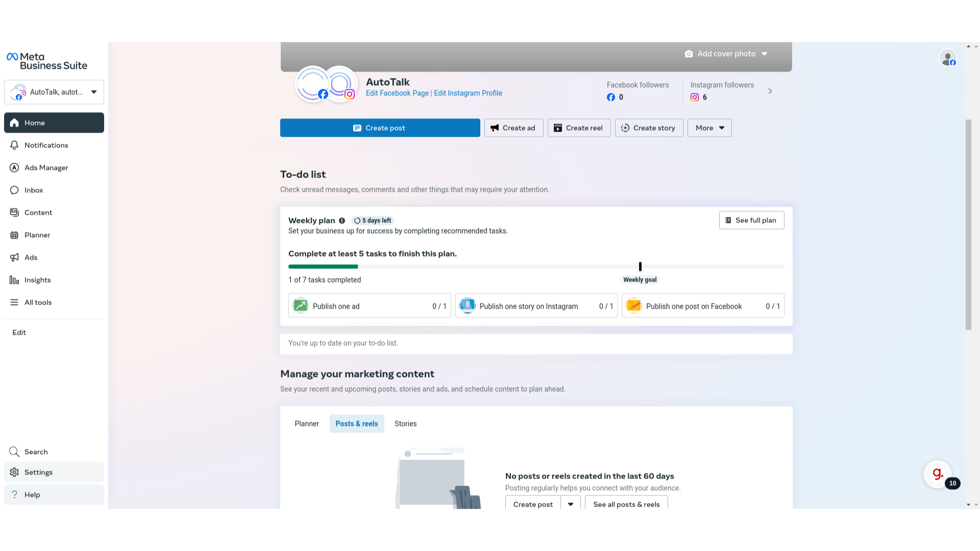
Task: Open the More dropdown button
Action: point(709,128)
